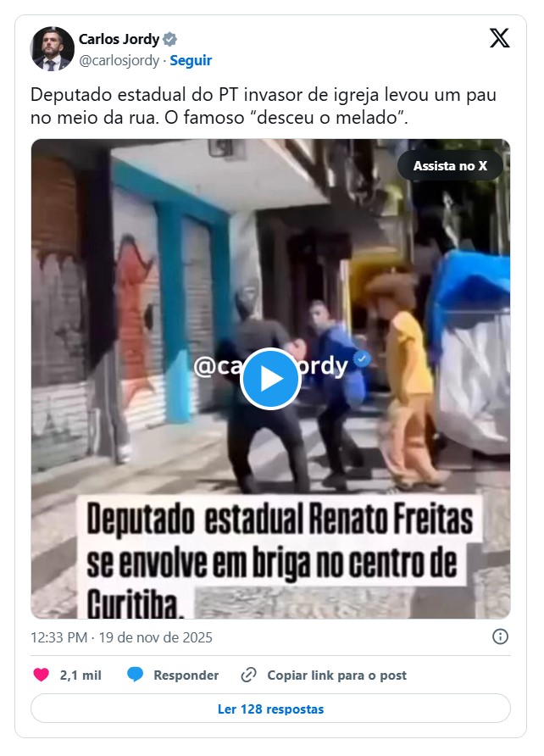Open Ler 128 respostas button
The image size is (544, 756).
tap(270, 709)
